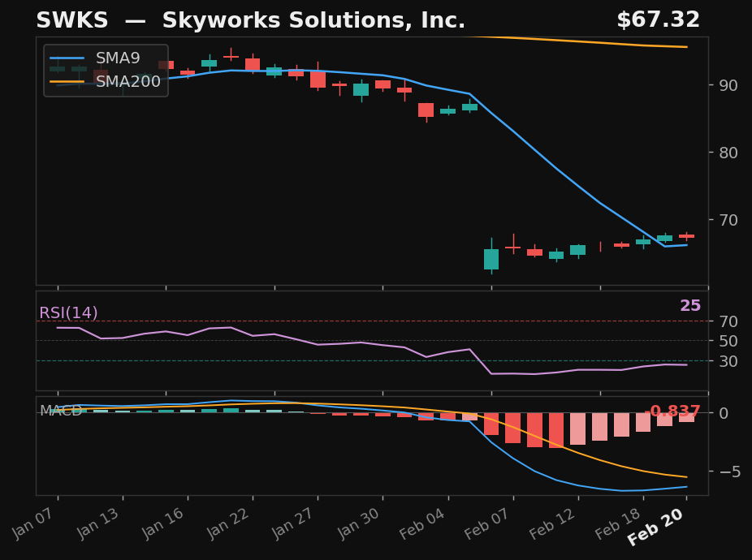Click the 80 price axis label

point(728,153)
